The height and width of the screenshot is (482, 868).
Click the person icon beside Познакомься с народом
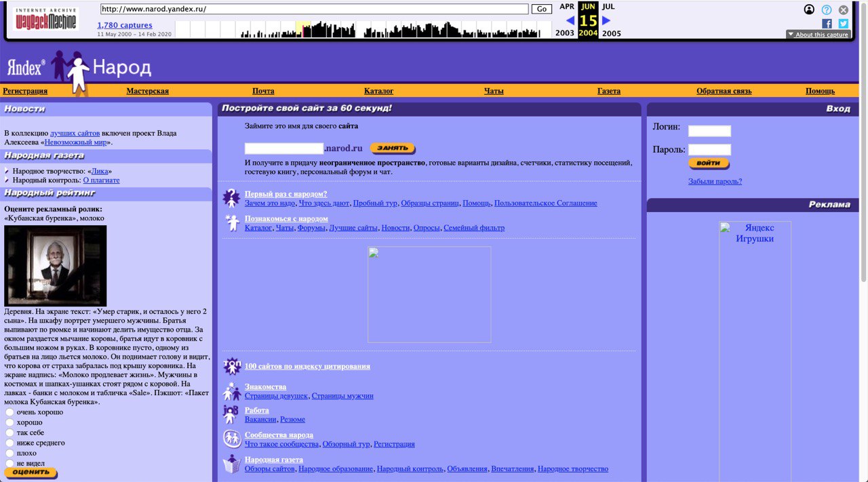[x=232, y=222]
